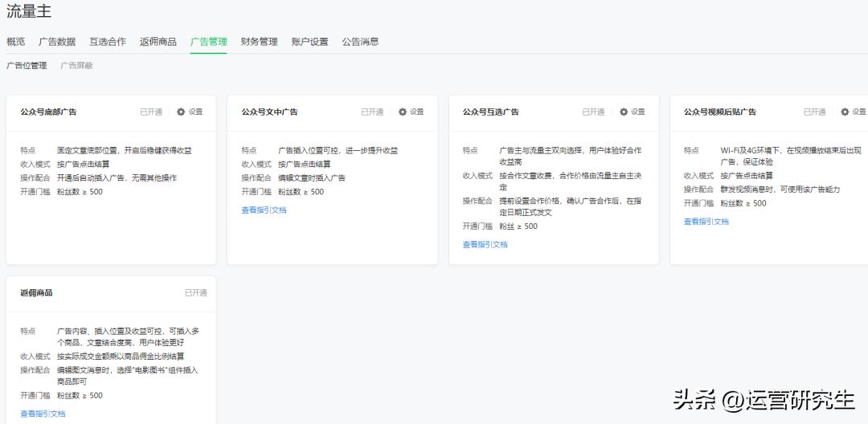The image size is (868, 424).
Task: Click 已开通 status on 公众号互选广告 card
Action: tap(593, 112)
